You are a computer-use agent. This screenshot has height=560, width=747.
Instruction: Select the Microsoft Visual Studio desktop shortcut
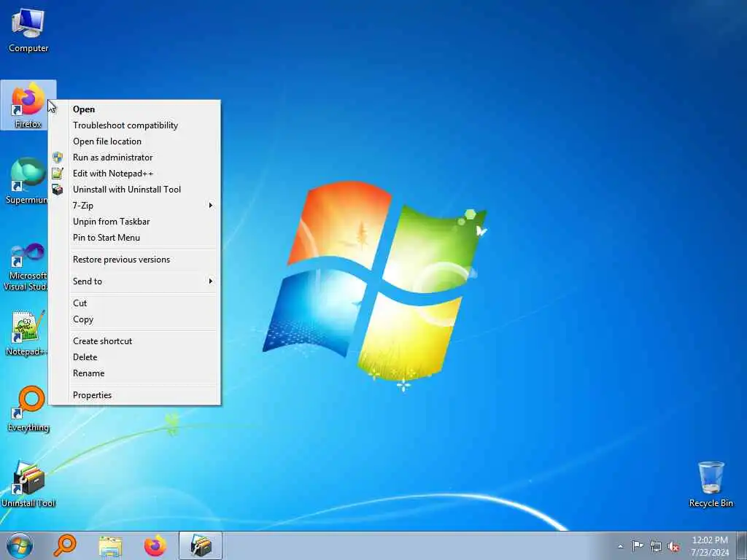(27, 267)
